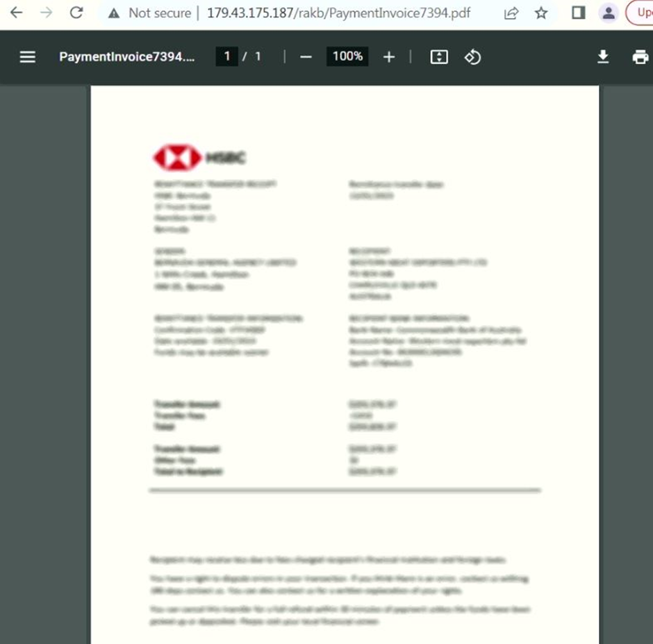653x644 pixels.
Task: Go back to the previous page
Action: tap(16, 13)
